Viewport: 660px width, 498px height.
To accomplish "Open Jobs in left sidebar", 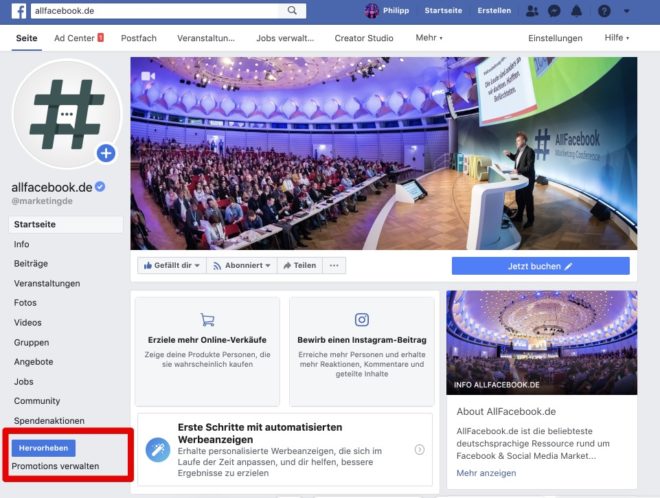I will [x=24, y=382].
